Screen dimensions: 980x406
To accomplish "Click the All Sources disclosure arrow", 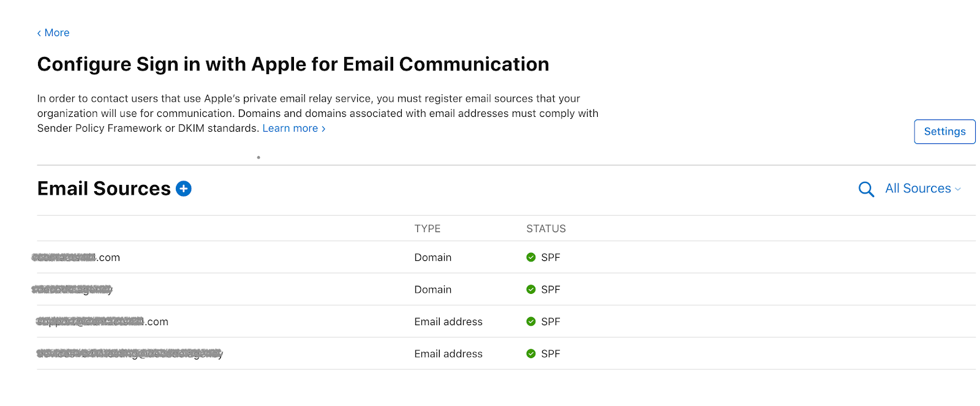I will click(957, 189).
